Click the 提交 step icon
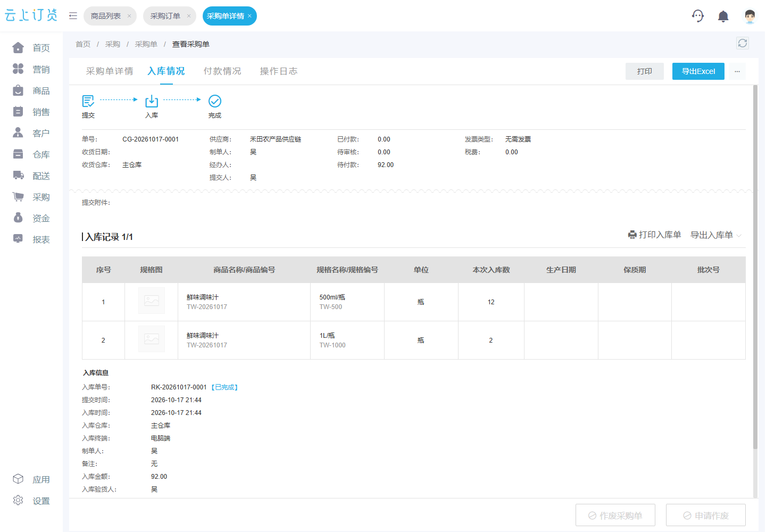This screenshot has width=766, height=532. [88, 101]
